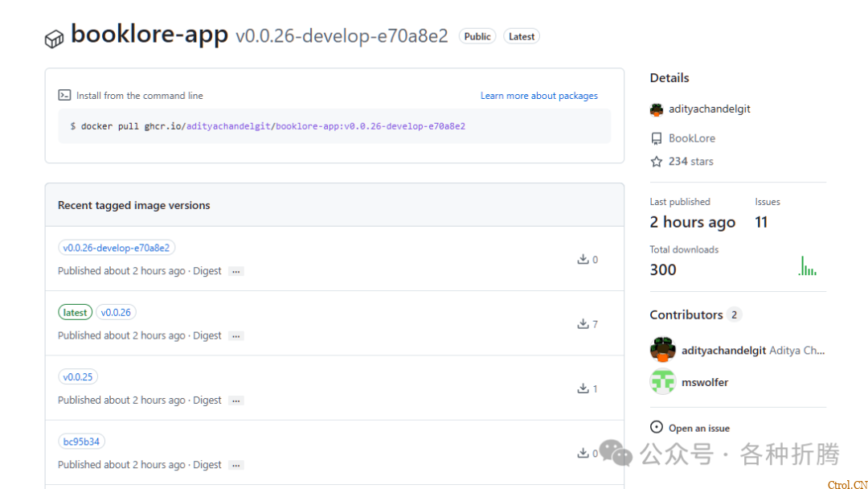Expand digest ellipsis in bc95b34 row
The width and height of the screenshot is (868, 489).
tap(235, 465)
